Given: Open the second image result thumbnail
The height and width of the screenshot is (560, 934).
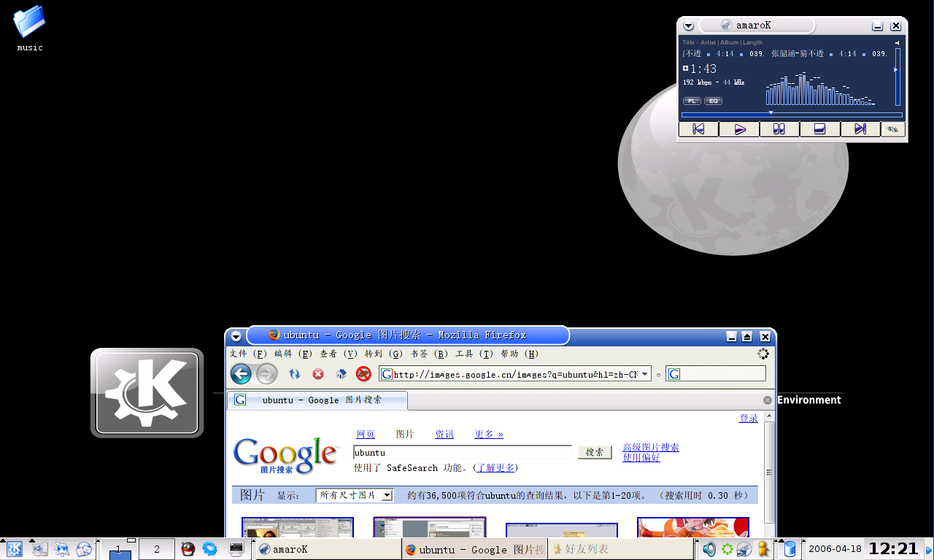Looking at the screenshot, I should 430,528.
